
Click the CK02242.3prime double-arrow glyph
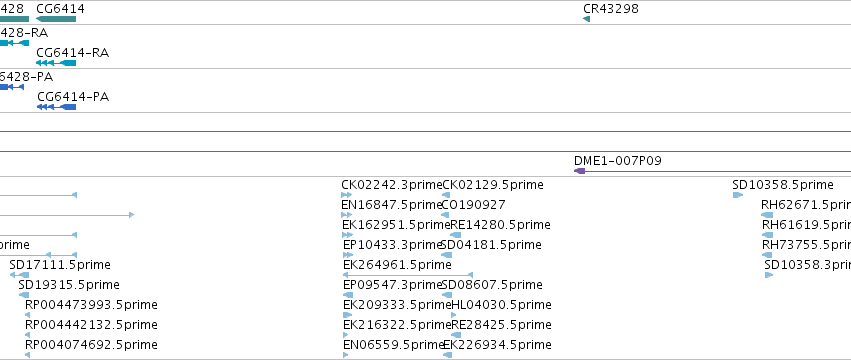[347, 195]
